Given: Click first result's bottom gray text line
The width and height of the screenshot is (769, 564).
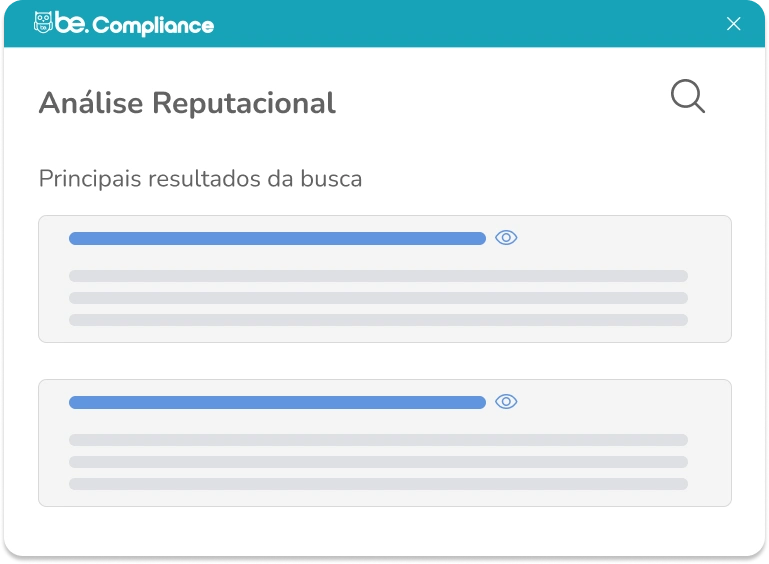Looking at the screenshot, I should pyautogui.click(x=378, y=320).
